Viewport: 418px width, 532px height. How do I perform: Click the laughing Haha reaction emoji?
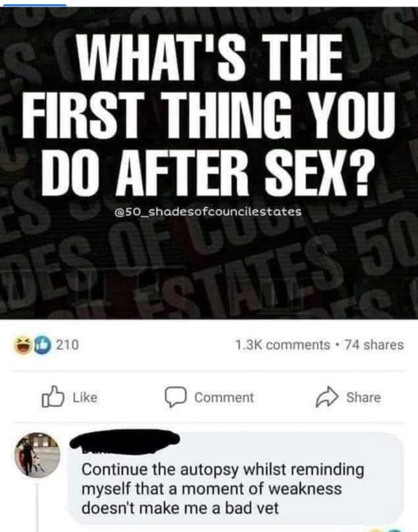click(22, 345)
